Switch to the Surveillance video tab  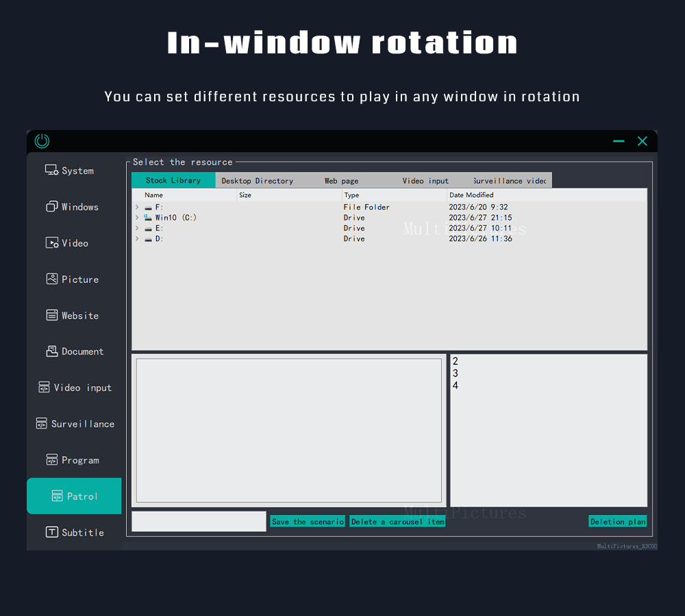tap(509, 180)
